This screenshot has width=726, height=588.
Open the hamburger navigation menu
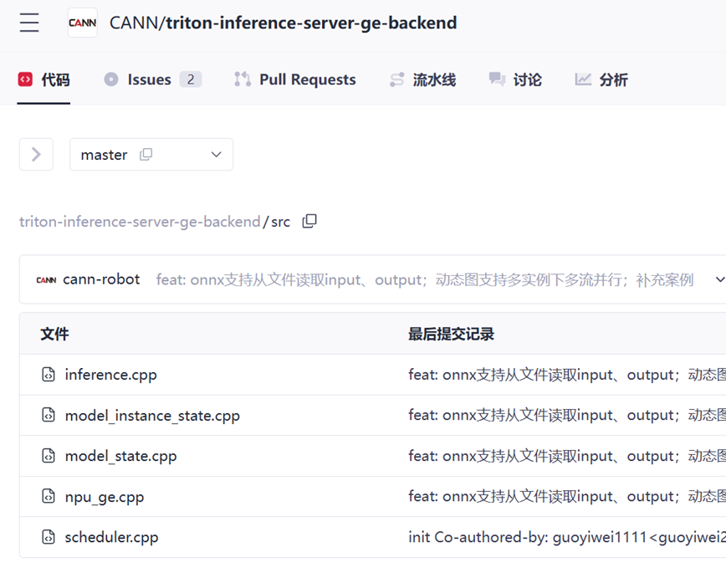pos(29,23)
